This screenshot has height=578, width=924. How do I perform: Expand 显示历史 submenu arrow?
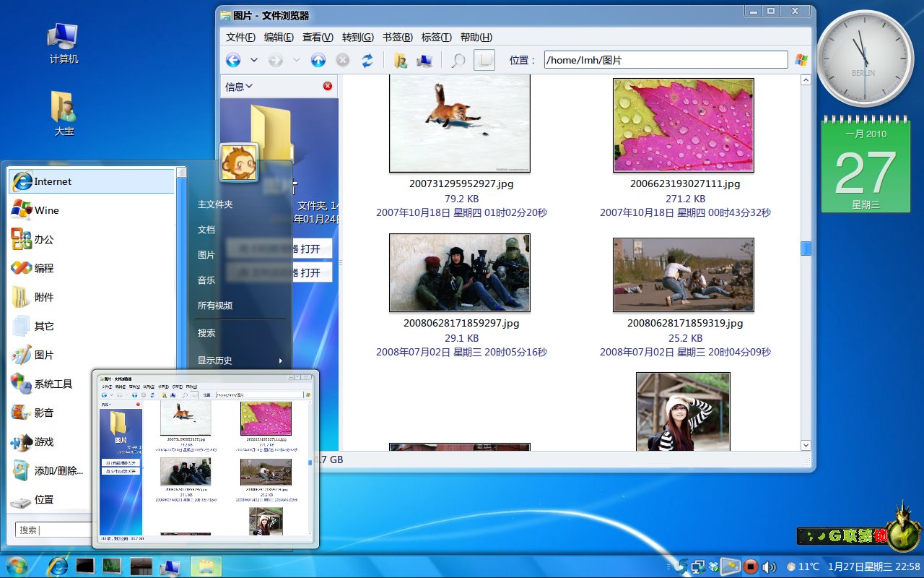[281, 361]
